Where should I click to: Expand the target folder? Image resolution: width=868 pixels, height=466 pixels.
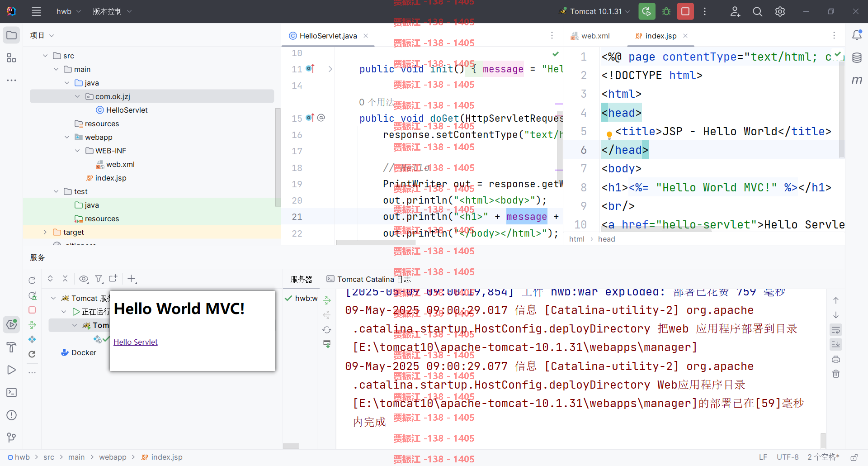[x=45, y=232]
